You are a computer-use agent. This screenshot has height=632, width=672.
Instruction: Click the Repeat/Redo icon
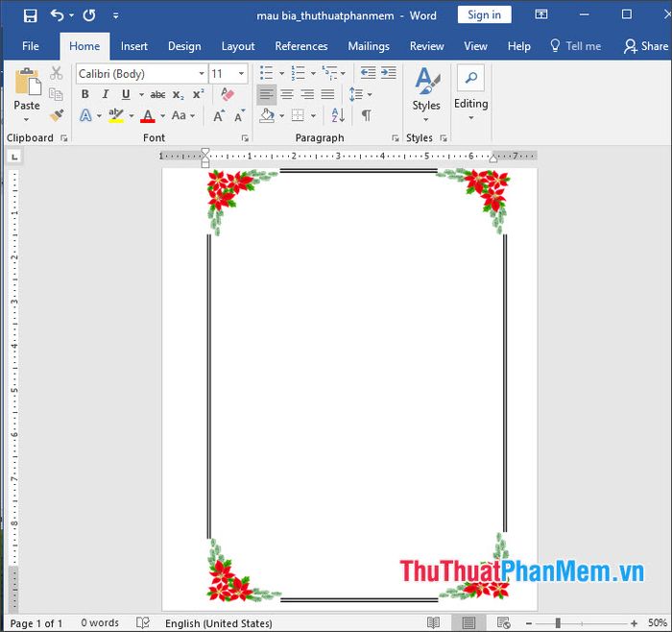pos(89,16)
